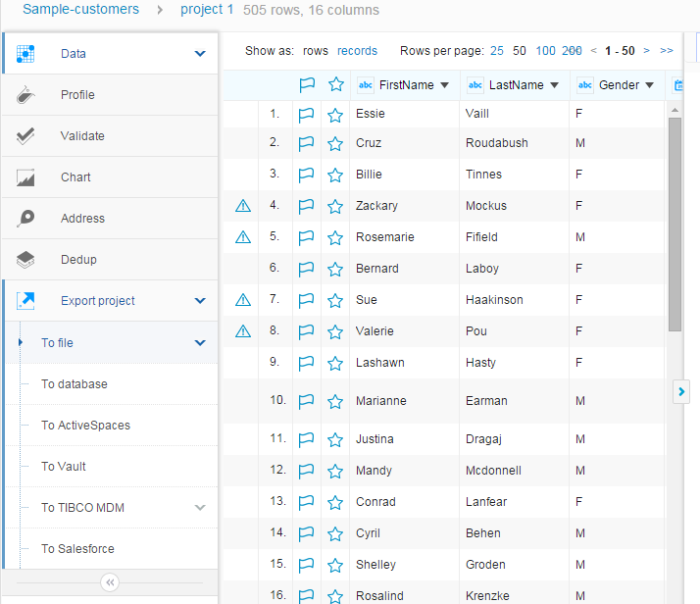700x604 pixels.
Task: Click the warning icon on row 4
Action: [243, 206]
